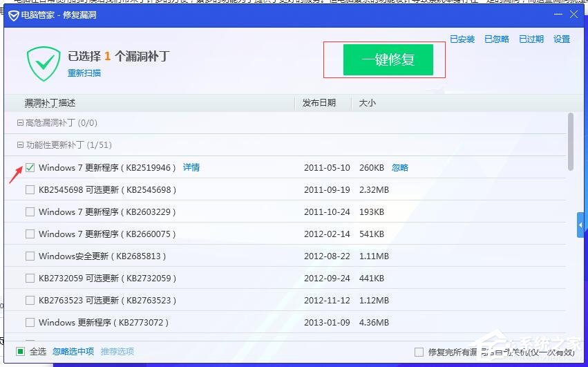Sort by the 发布日期 column header
588x367 pixels.
(319, 103)
